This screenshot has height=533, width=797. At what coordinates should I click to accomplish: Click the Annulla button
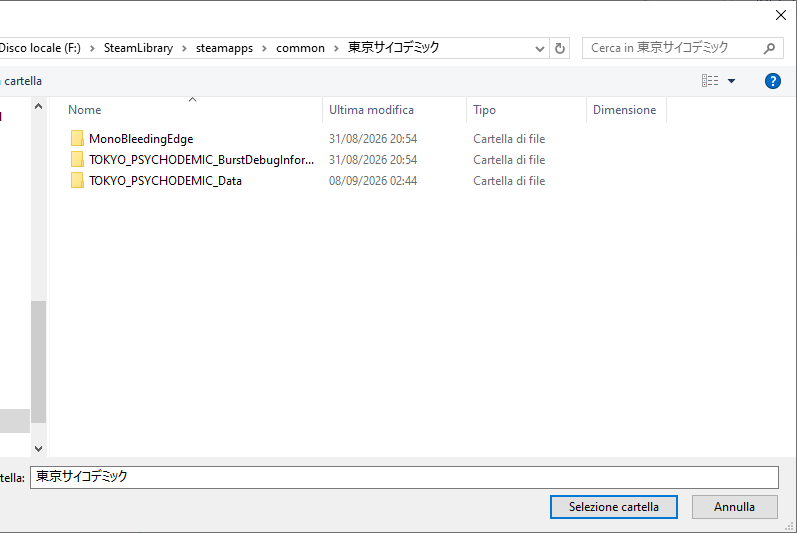click(x=734, y=507)
